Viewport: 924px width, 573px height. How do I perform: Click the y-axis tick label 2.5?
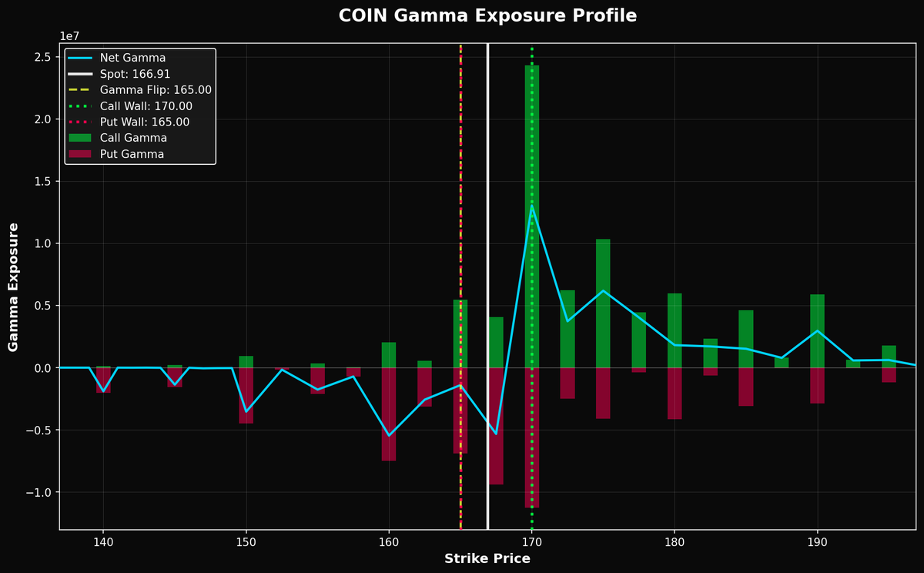[44, 57]
